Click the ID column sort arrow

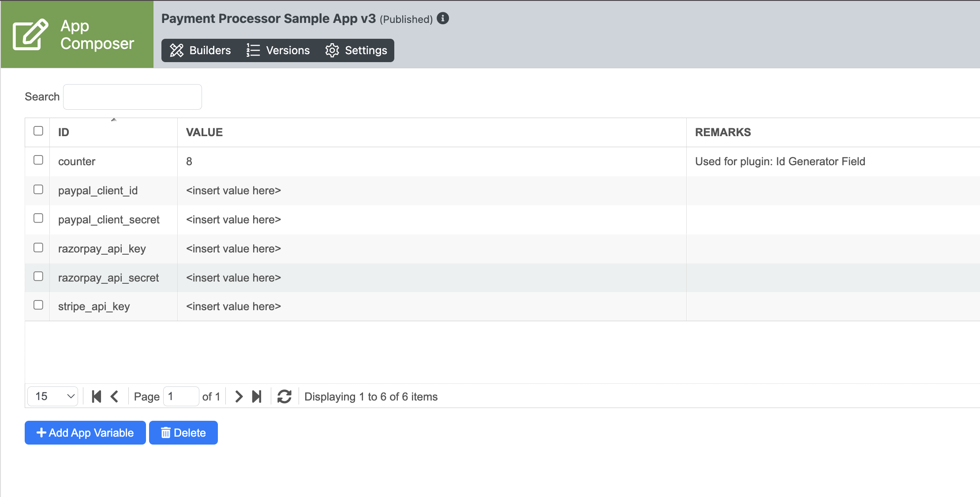click(x=114, y=120)
